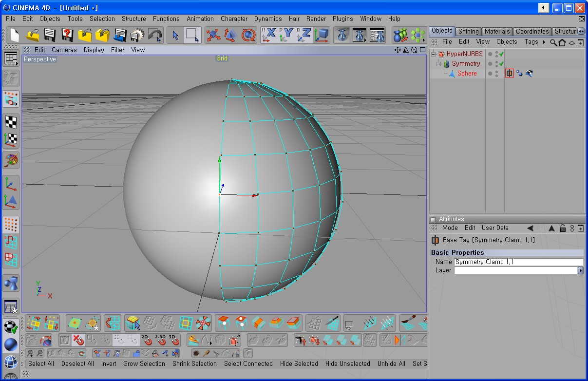Switch to Polygons mode in left sidebar
588x381 pixels.
pyautogui.click(x=11, y=259)
